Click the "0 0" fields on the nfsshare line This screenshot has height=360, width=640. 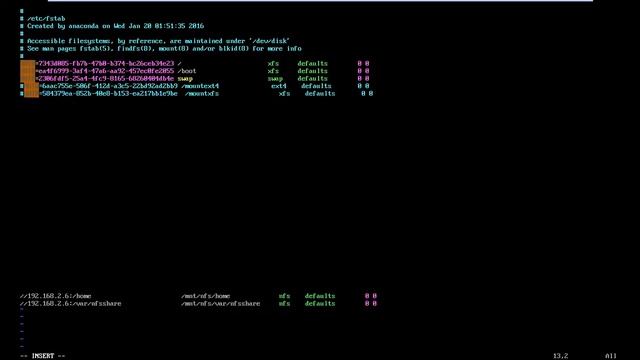[x=371, y=304]
